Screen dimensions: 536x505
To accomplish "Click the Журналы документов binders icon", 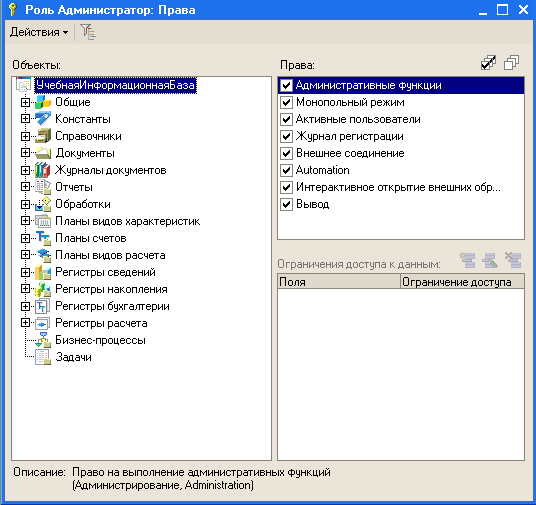I will coord(43,170).
